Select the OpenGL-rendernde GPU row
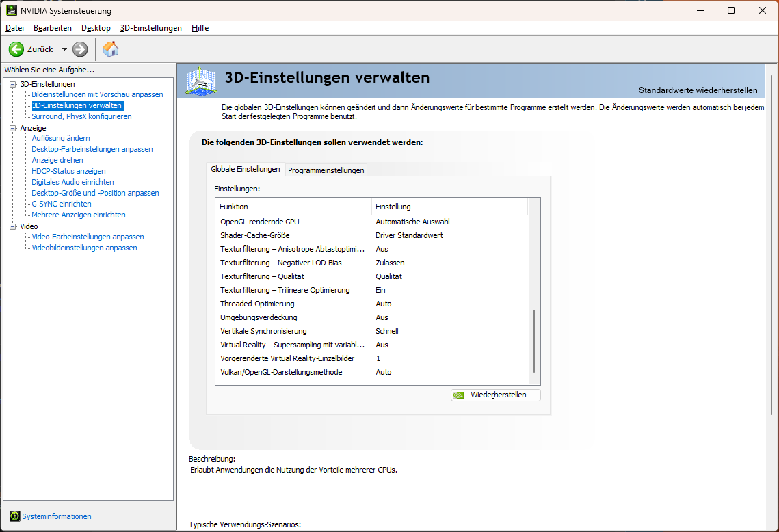 371,222
